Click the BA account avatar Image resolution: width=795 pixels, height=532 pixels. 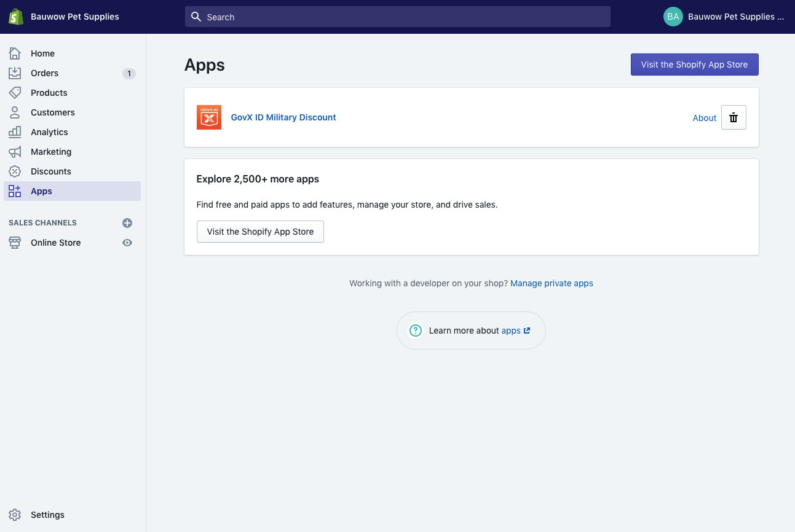tap(673, 17)
